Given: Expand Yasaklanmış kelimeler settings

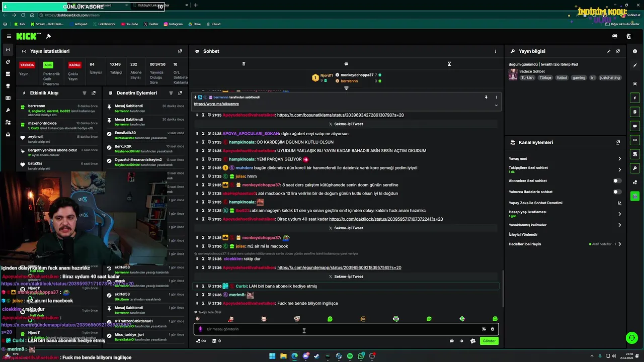Looking at the screenshot, I should point(620,225).
